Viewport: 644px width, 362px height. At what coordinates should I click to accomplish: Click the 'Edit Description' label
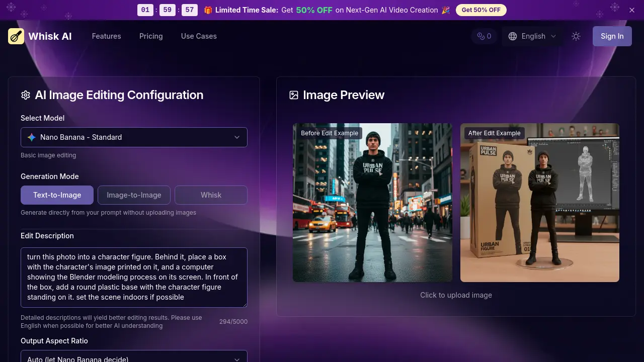pyautogui.click(x=47, y=236)
